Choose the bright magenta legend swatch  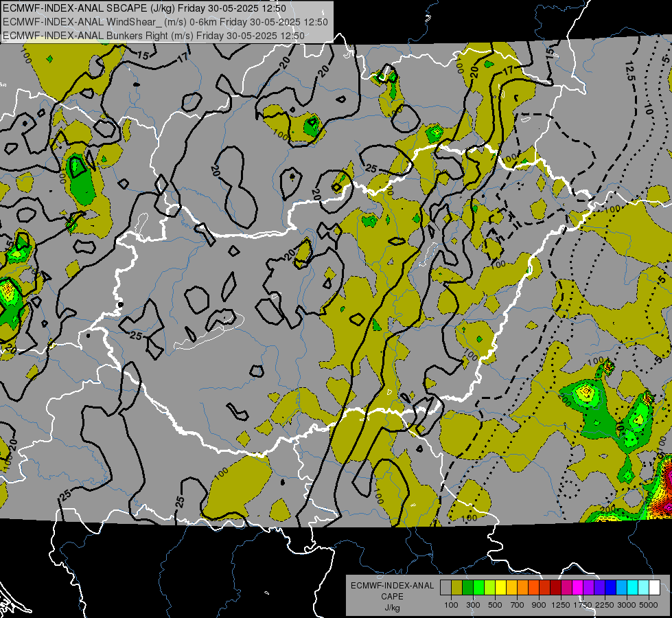[x=578, y=588]
